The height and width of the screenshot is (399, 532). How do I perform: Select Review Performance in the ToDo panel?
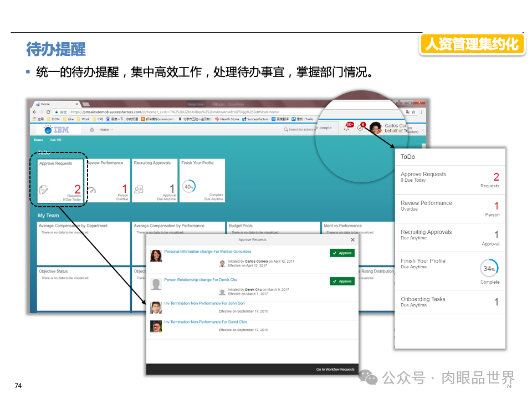click(x=450, y=209)
